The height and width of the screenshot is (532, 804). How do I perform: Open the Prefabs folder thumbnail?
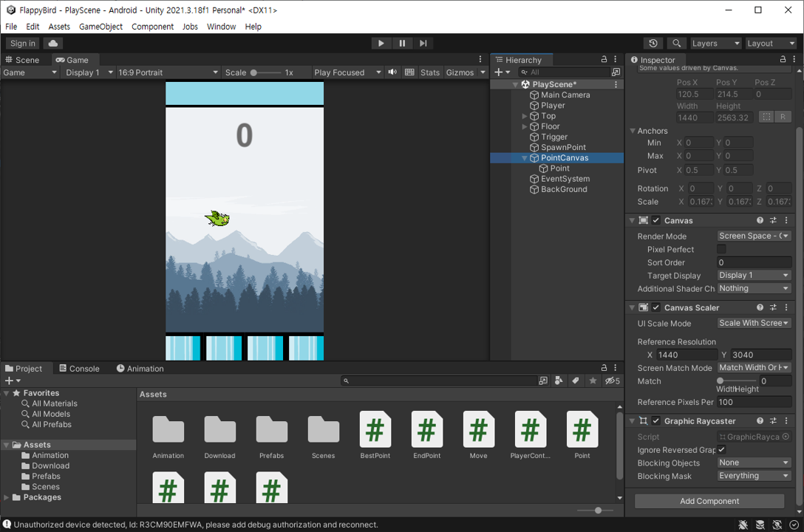tap(271, 434)
